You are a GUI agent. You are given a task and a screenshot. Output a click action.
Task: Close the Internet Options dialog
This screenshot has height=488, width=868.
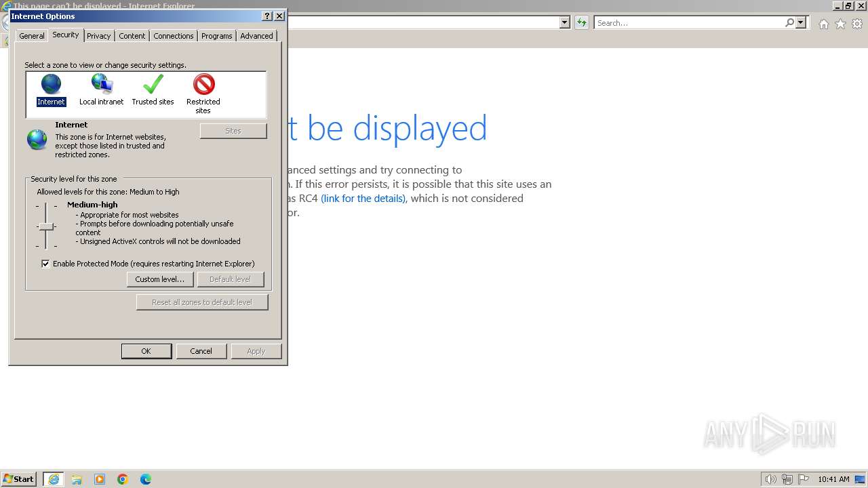279,16
